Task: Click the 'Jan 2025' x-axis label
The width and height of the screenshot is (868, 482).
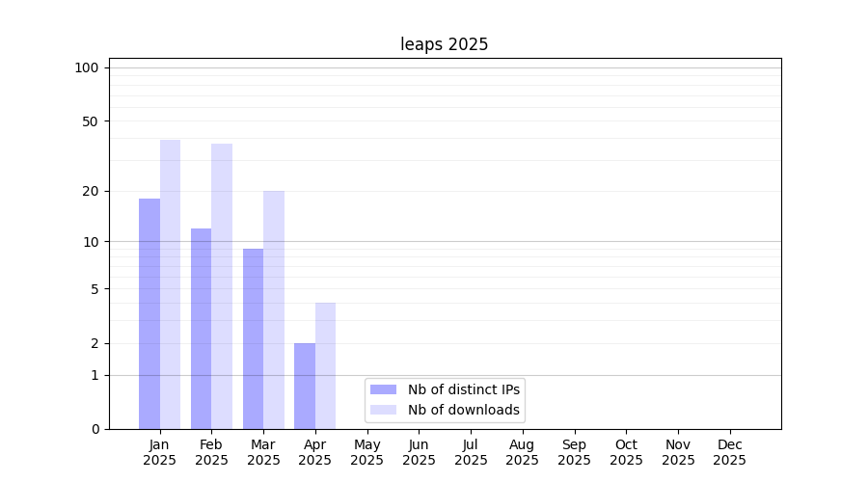Action: coord(160,452)
